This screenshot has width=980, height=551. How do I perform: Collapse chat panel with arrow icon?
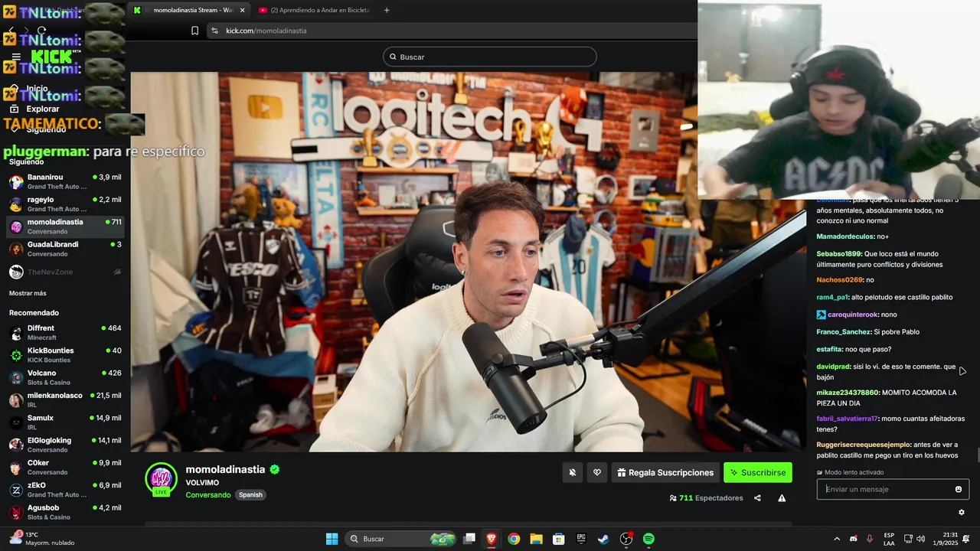[962, 371]
